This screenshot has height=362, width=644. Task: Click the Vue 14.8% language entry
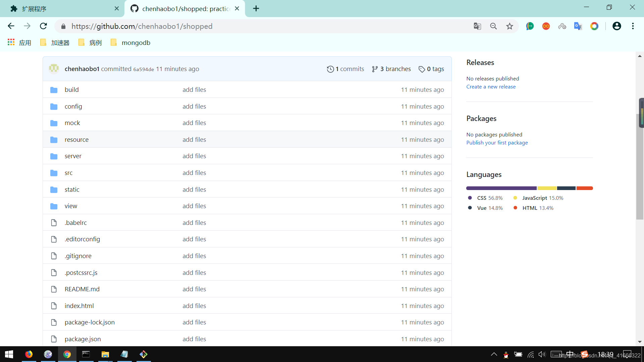pyautogui.click(x=485, y=208)
